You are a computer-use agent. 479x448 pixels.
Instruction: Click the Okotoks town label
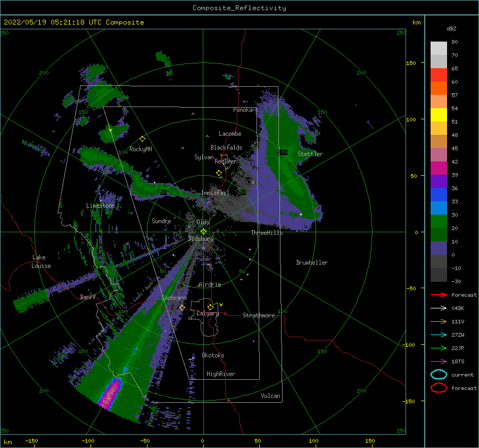pyautogui.click(x=213, y=355)
